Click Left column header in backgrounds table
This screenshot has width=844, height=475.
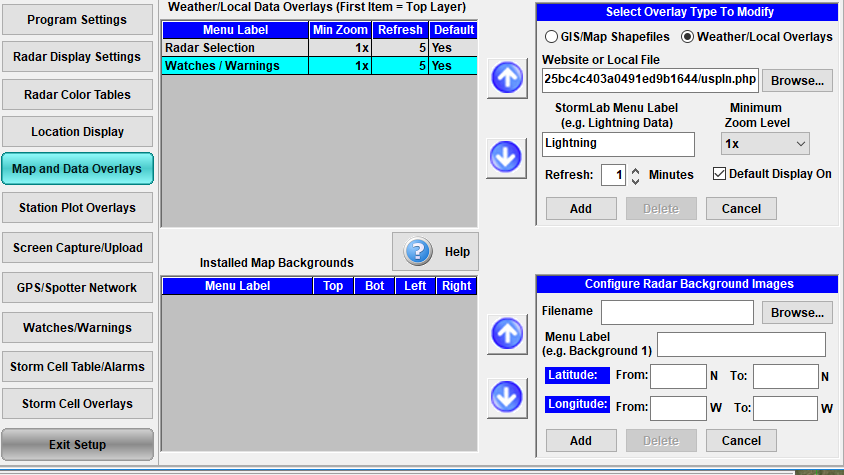[415, 286]
